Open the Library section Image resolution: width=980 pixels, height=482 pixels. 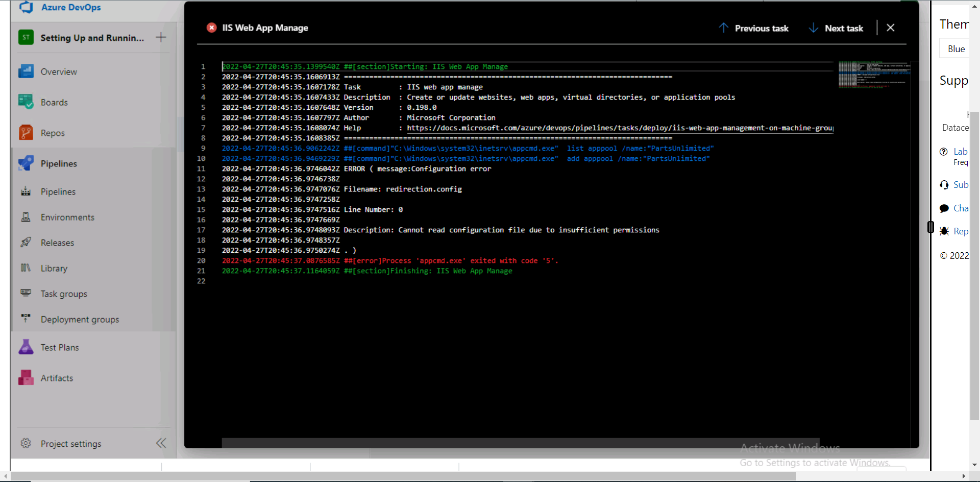click(x=54, y=268)
